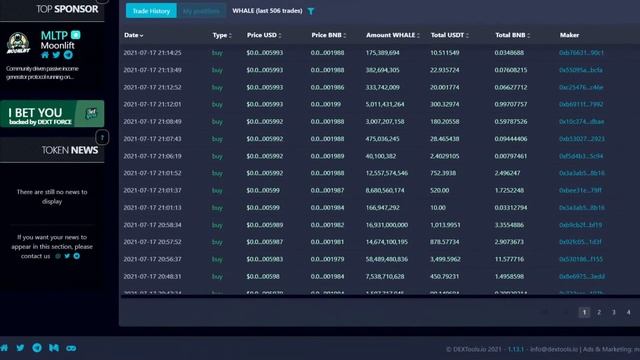Image resolution: width=640 pixels, height=360 pixels.
Task: Select date cell 2021-07-17 21:14:25
Action: click(x=152, y=53)
